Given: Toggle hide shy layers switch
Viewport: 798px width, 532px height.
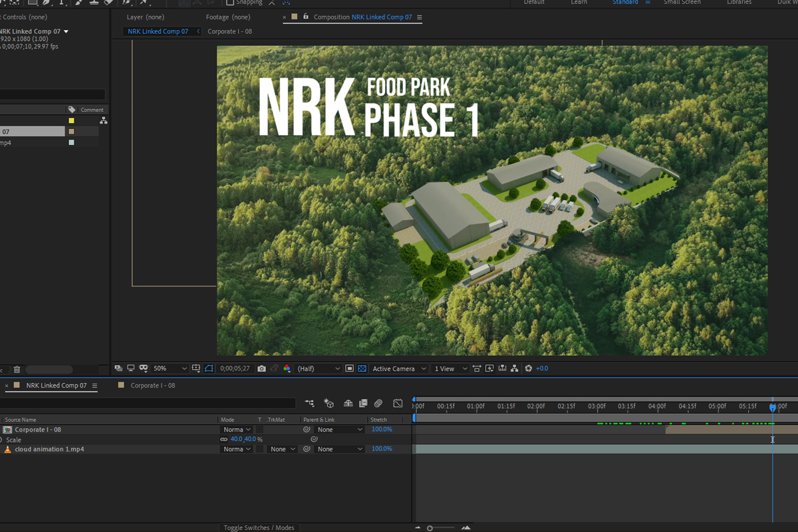Looking at the screenshot, I should (348, 404).
